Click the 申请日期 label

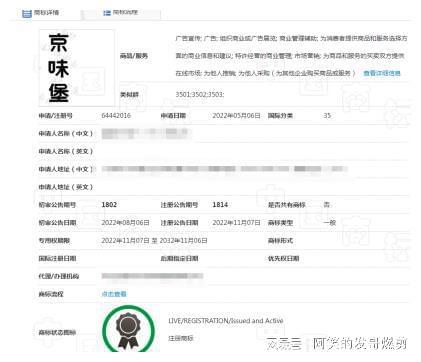click(x=173, y=116)
